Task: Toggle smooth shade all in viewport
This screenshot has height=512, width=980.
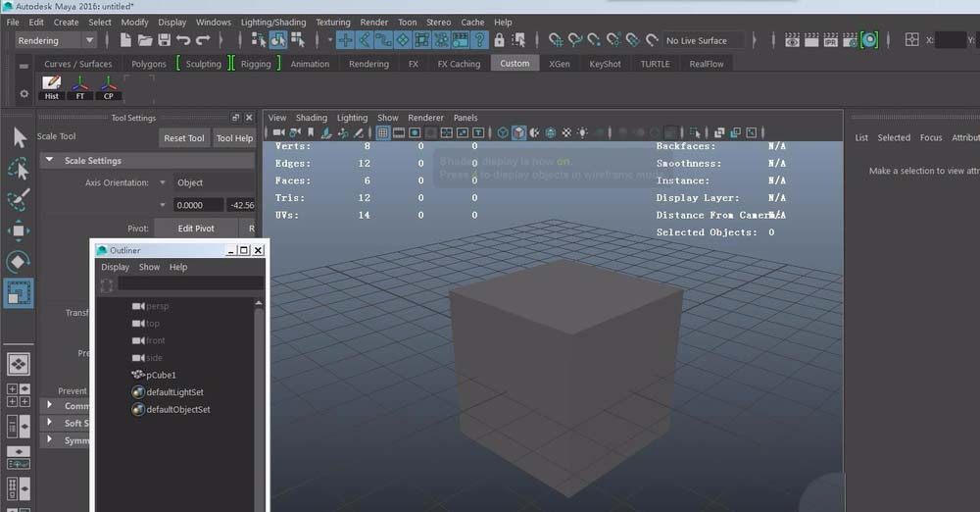Action: (x=519, y=132)
